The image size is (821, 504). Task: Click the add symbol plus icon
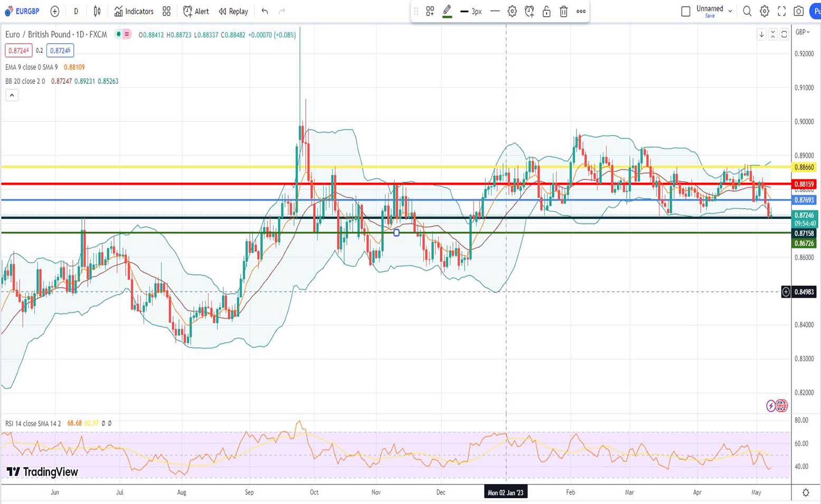54,11
